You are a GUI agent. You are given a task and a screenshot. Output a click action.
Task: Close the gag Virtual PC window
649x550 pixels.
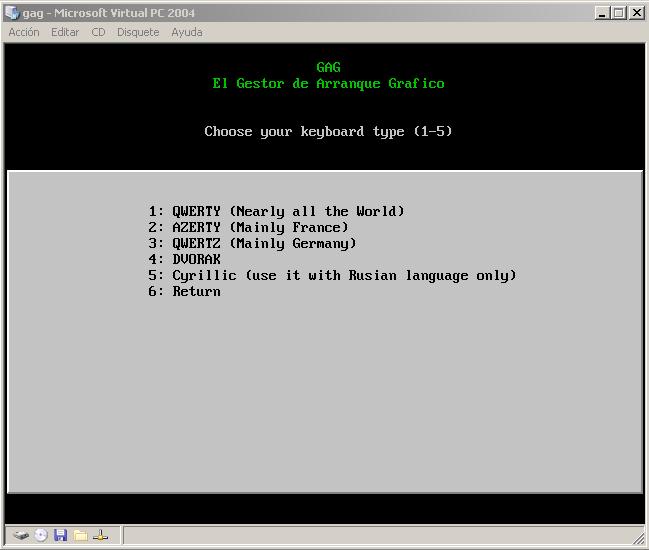pyautogui.click(x=637, y=13)
